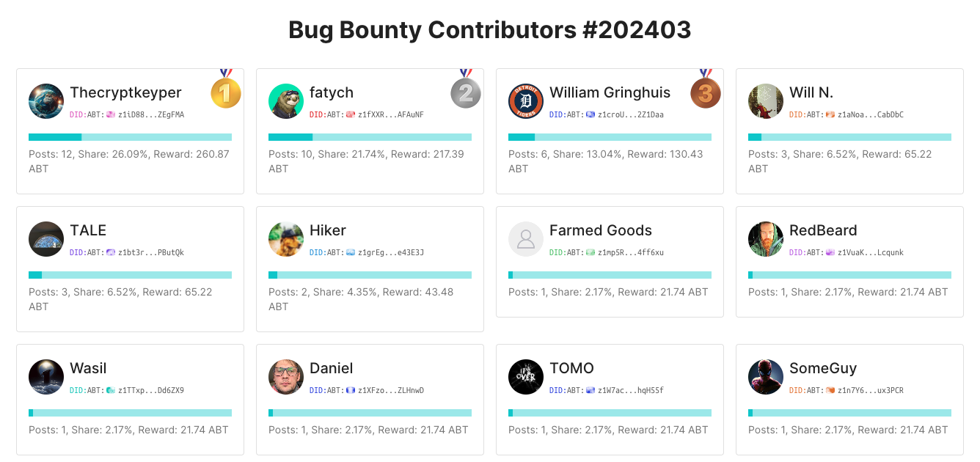
Task: Click Farmed Goods' posts and reward text
Action: tap(608, 292)
